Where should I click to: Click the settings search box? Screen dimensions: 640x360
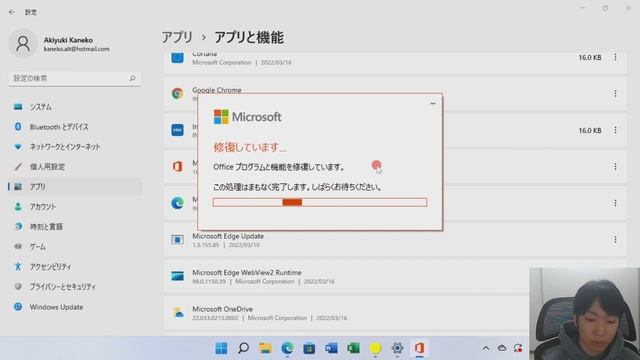click(x=75, y=78)
